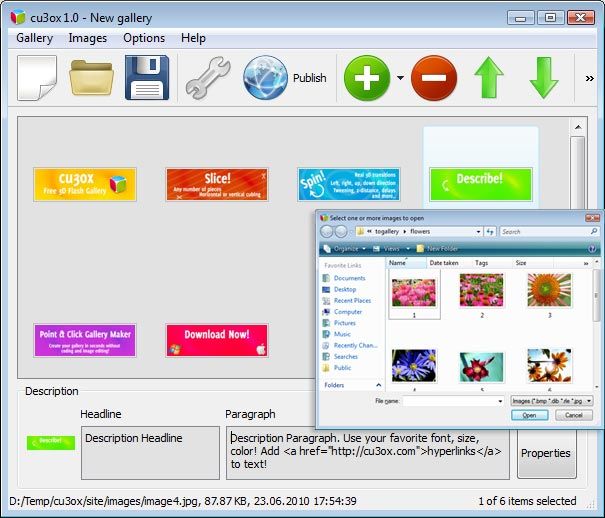Move image up with green up arrow
The width and height of the screenshot is (605, 518).
coord(489,78)
